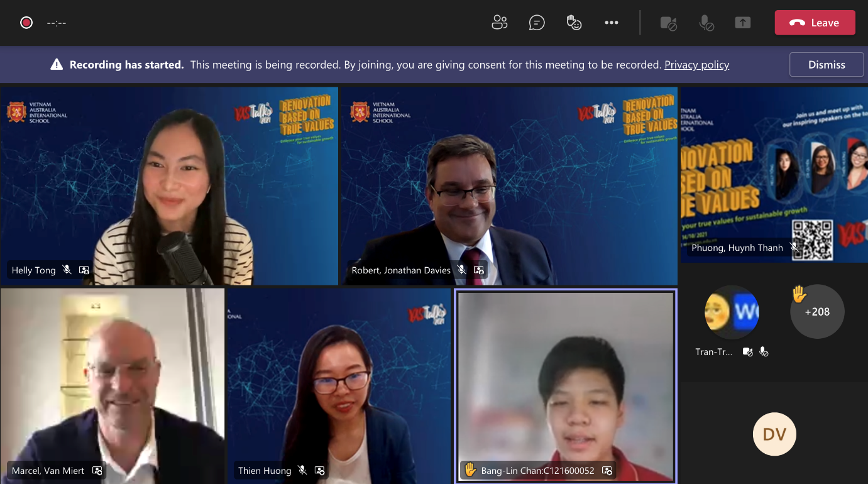
Task: Click raised hand icon on Bang-Lin Chan tile
Action: click(470, 470)
